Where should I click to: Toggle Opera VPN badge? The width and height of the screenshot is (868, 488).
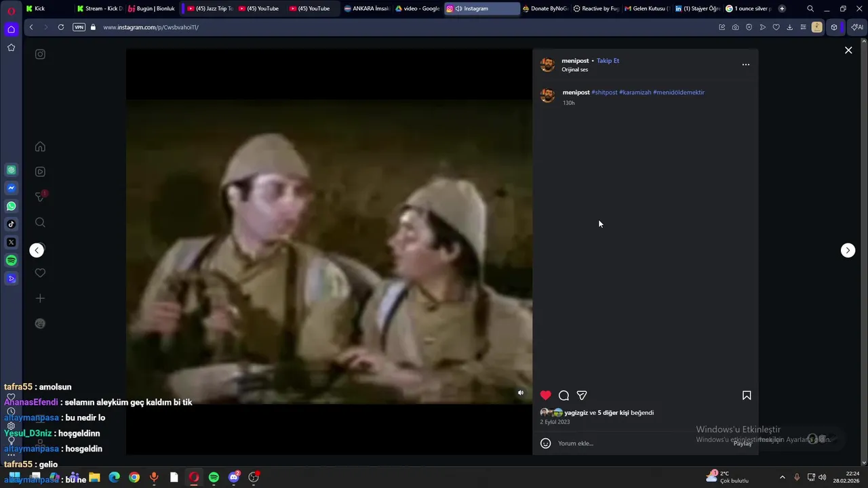click(79, 27)
